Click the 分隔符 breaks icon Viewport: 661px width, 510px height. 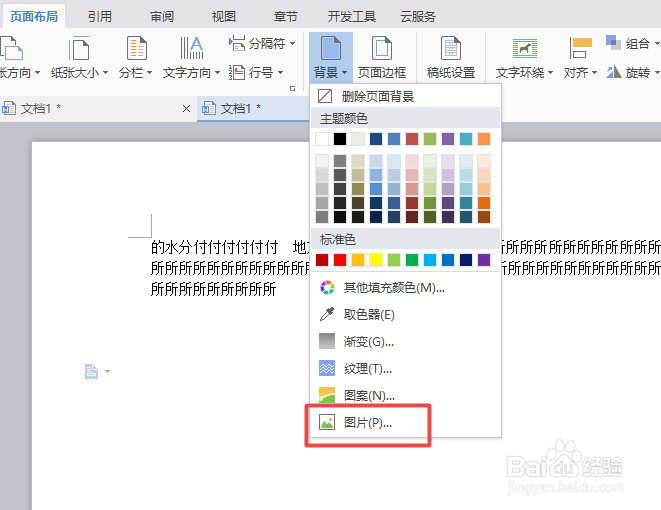point(237,43)
